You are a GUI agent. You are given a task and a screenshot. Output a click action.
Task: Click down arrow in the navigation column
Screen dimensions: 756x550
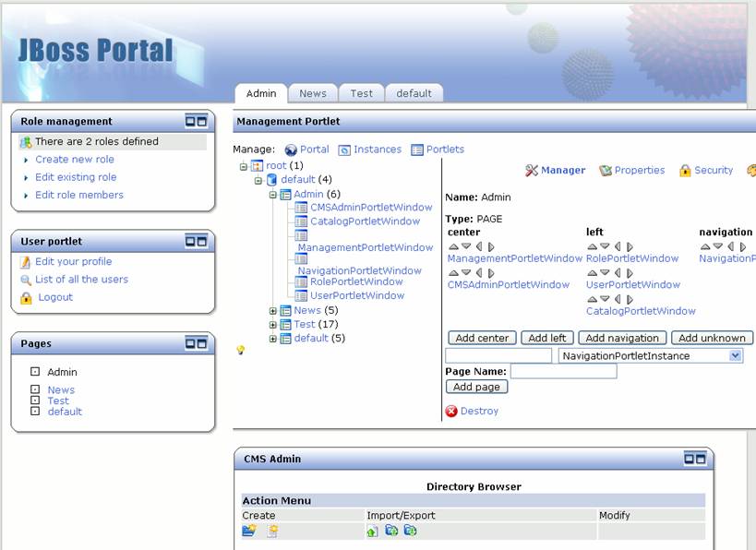coord(718,246)
